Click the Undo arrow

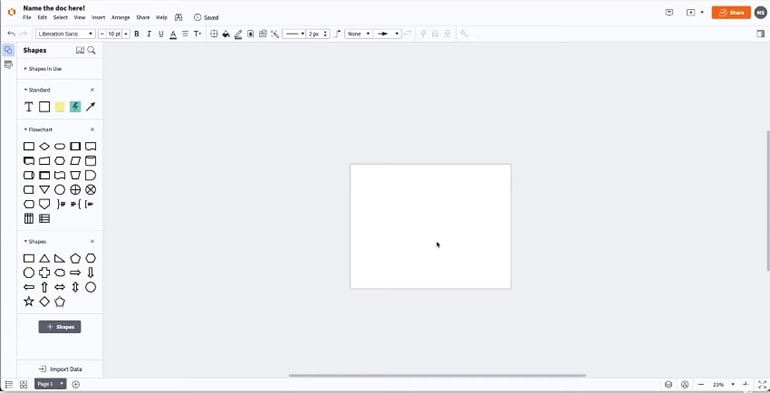pos(11,34)
